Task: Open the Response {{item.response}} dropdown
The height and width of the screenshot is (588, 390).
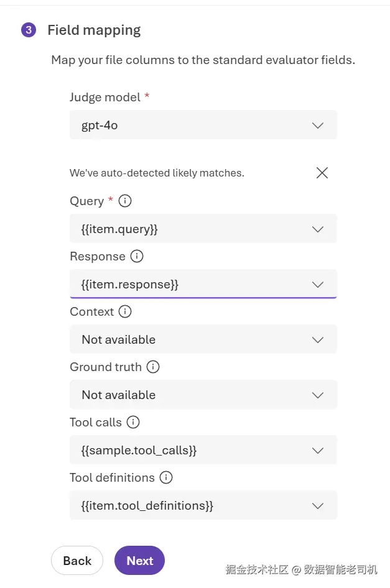Action: click(x=203, y=284)
